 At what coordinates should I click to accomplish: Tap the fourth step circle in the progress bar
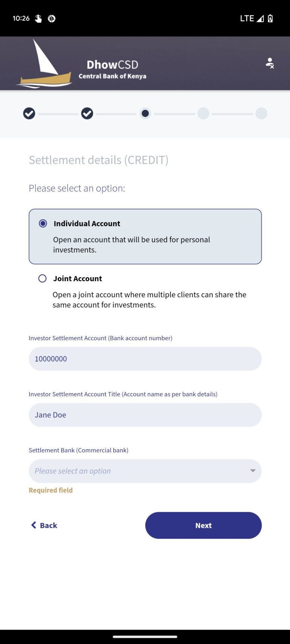tap(203, 113)
